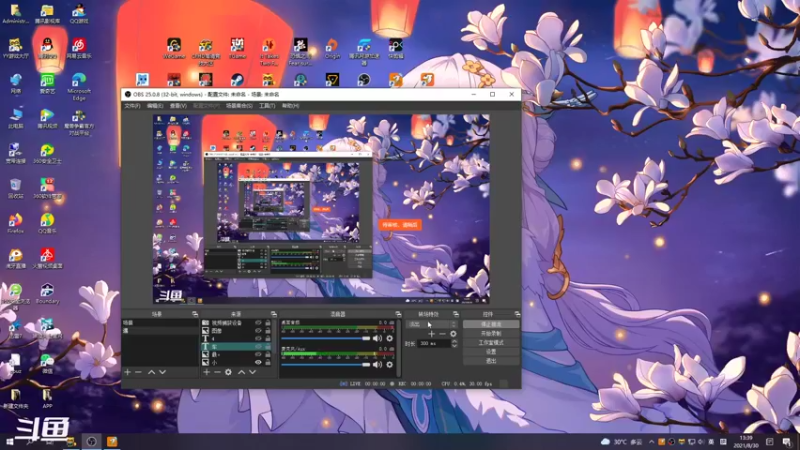This screenshot has height=450, width=800.
Task: Mute the 麦克风/Aux speaker icon
Action: 377,364
